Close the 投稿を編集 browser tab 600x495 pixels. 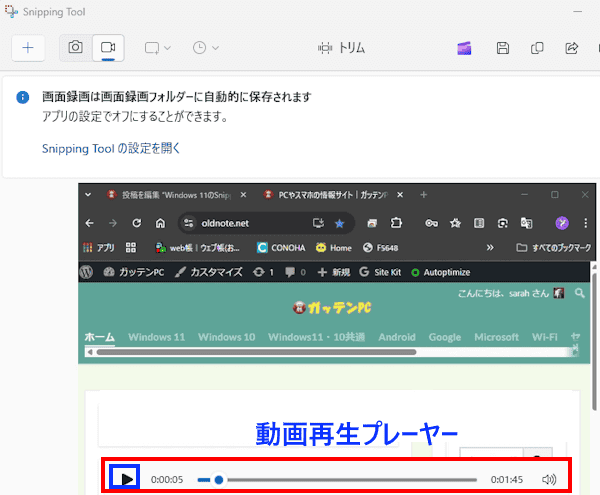(243, 195)
